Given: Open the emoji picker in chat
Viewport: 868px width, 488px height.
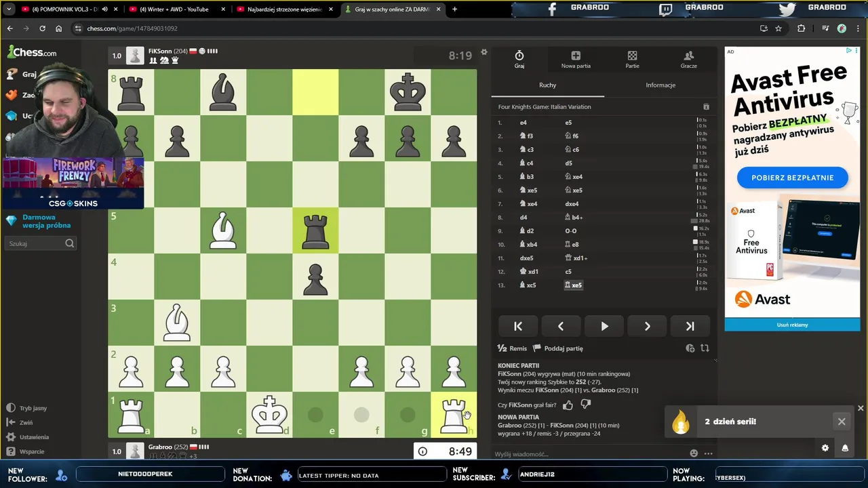Looking at the screenshot, I should pos(694,453).
